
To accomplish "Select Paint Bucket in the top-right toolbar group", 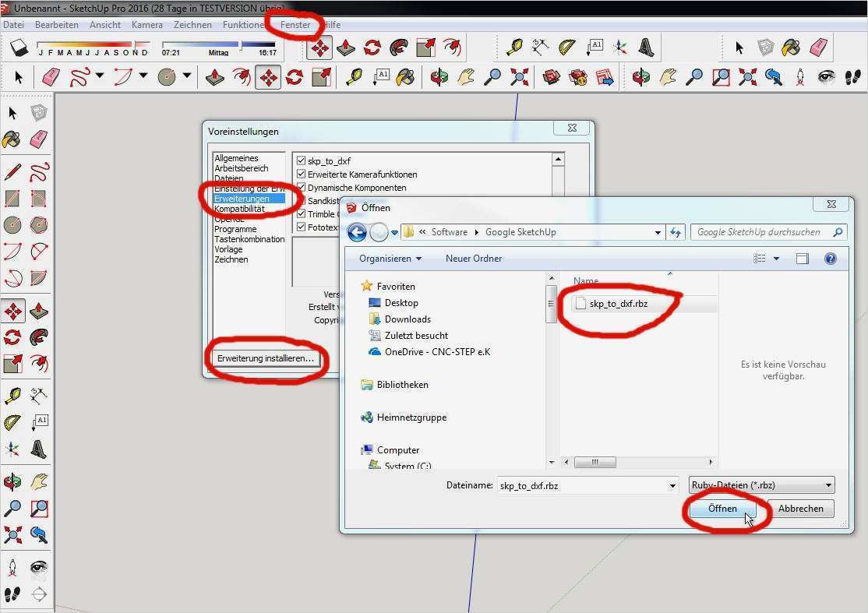I will click(791, 48).
